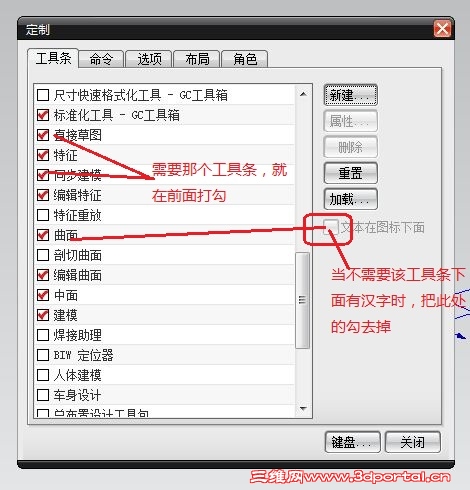Uncheck the 直接草图 toolbar
This screenshot has width=470, height=490.
[43, 135]
